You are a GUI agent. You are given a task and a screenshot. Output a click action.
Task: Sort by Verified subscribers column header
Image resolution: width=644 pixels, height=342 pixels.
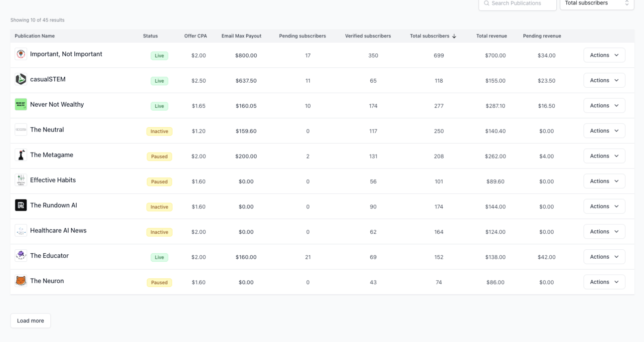[368, 36]
